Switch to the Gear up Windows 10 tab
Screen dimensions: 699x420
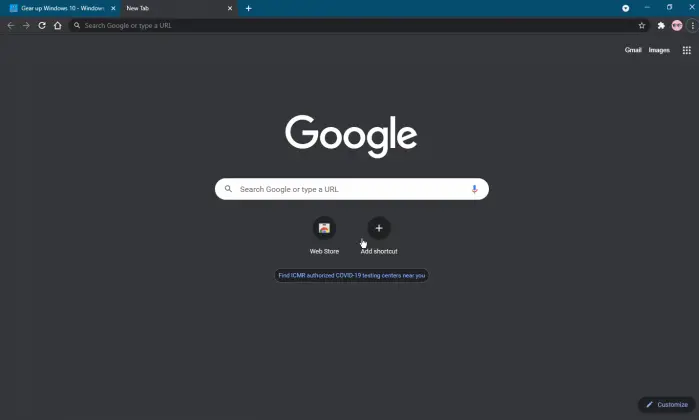pos(60,8)
